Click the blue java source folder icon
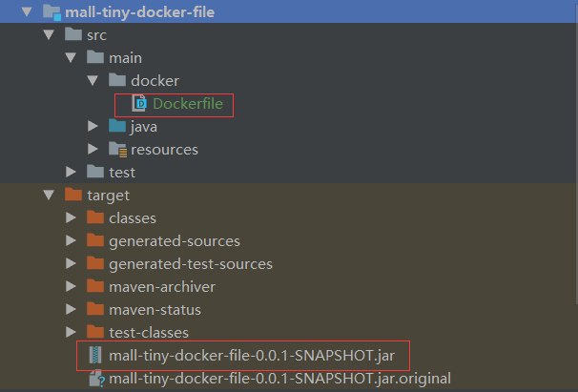Screen dimensions: 578x392 (x=117, y=127)
